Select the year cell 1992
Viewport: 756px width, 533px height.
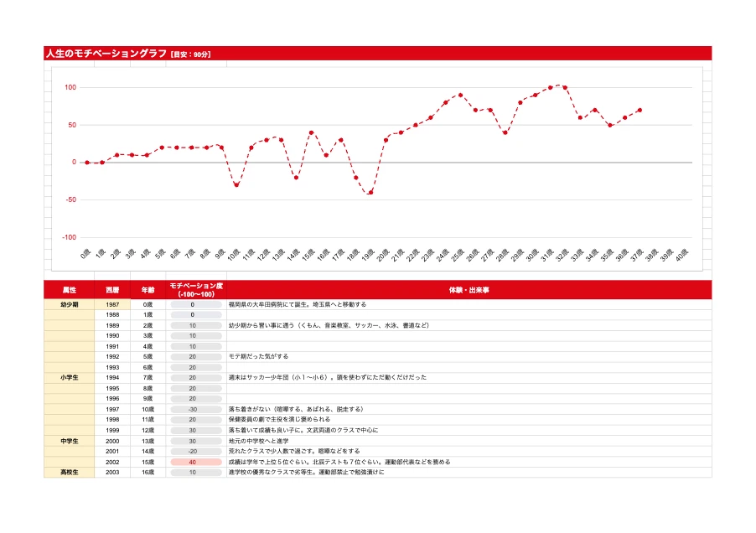[112, 357]
